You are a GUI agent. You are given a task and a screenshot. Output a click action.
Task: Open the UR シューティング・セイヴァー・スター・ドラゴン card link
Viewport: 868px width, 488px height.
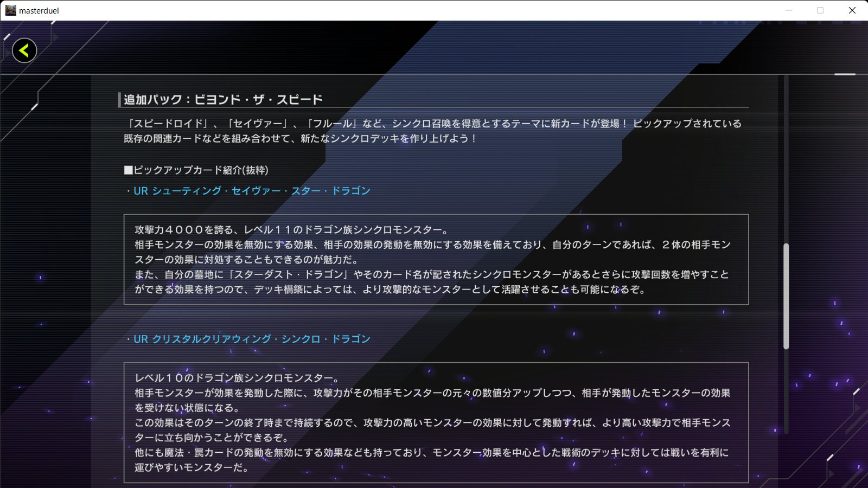(252, 191)
